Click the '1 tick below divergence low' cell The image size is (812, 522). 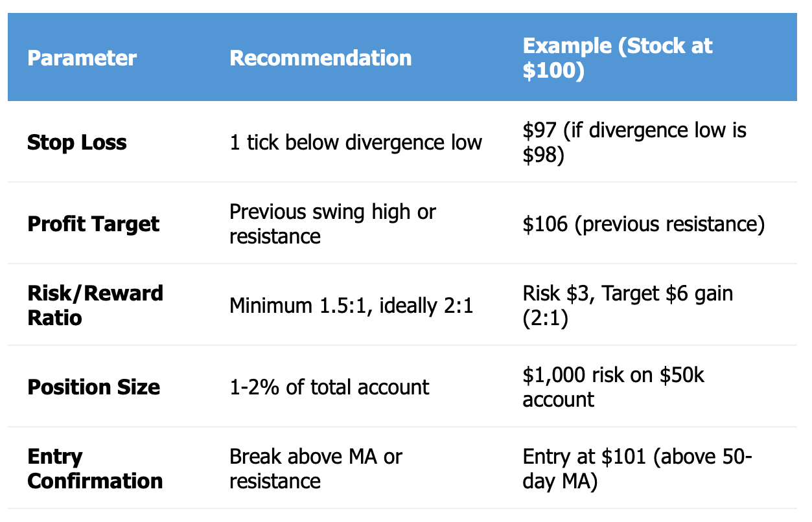(x=356, y=142)
